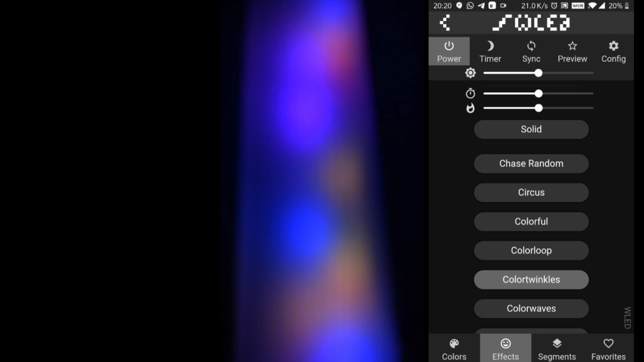Tap the speed control icon
644x362 pixels.
[470, 93]
